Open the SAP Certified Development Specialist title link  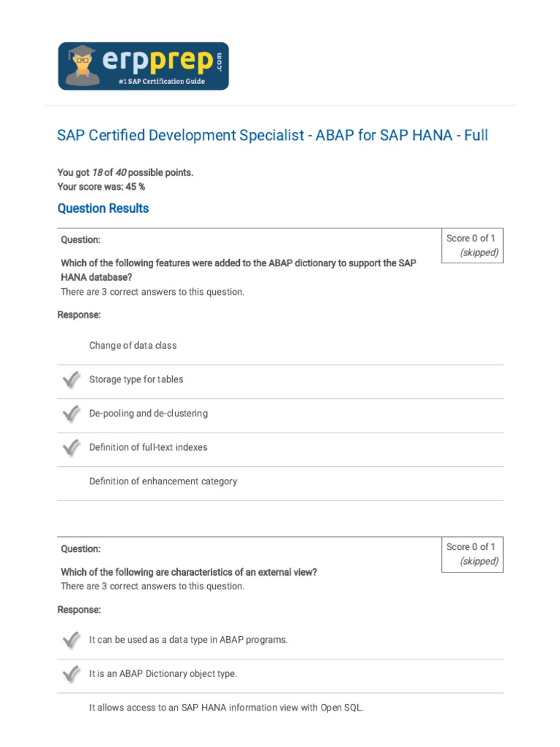[x=273, y=136]
